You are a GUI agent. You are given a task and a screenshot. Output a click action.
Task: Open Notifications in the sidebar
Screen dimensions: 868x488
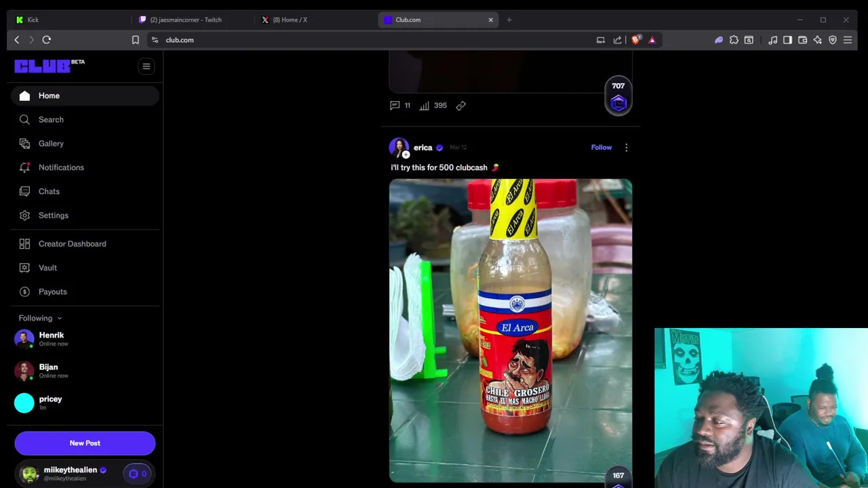(x=85, y=167)
